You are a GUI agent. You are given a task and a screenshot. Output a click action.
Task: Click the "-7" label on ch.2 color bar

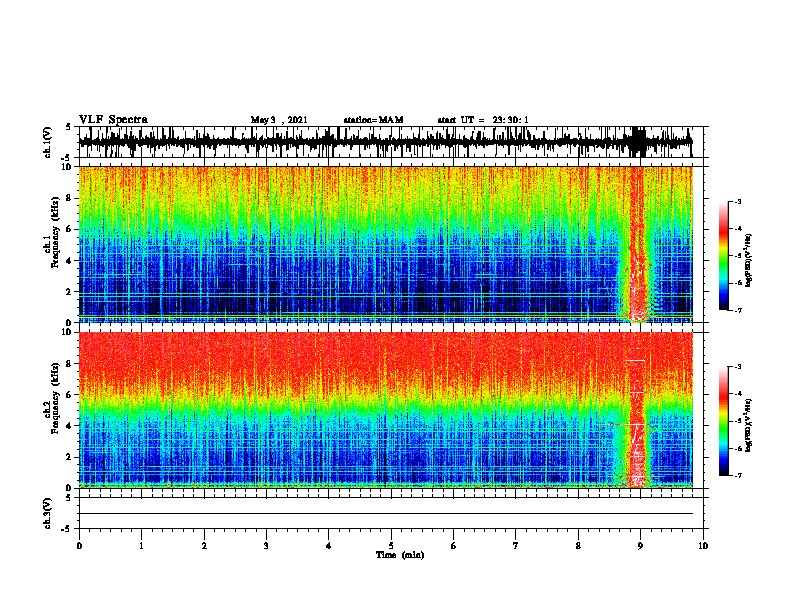(738, 475)
